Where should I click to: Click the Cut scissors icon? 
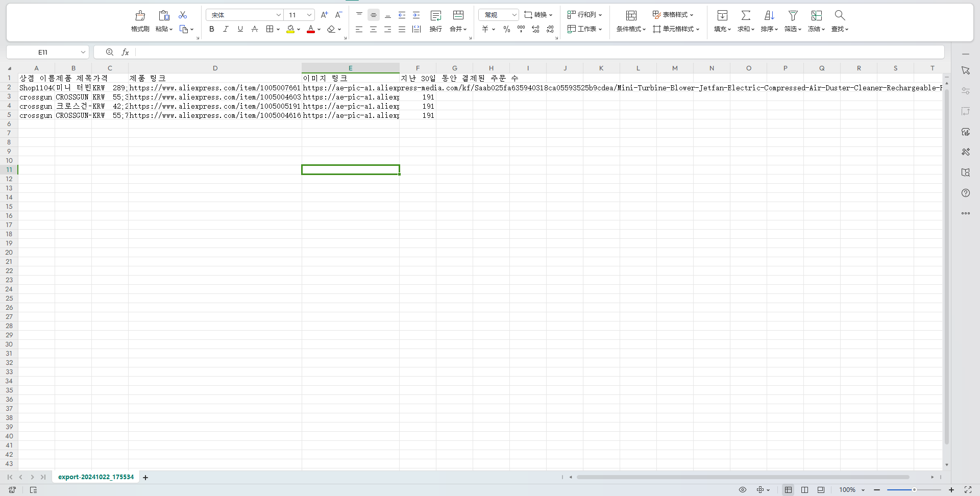183,15
